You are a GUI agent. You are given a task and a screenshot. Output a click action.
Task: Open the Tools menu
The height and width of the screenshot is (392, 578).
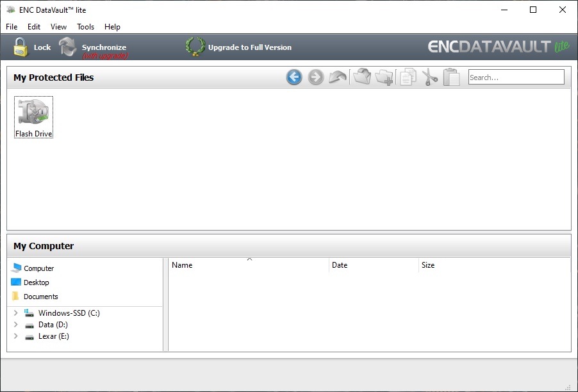pos(85,26)
